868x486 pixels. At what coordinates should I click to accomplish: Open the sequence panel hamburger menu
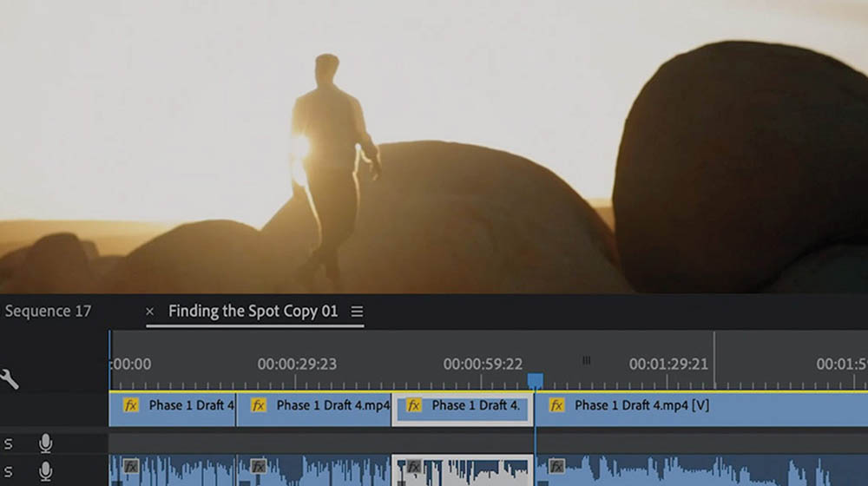357,312
